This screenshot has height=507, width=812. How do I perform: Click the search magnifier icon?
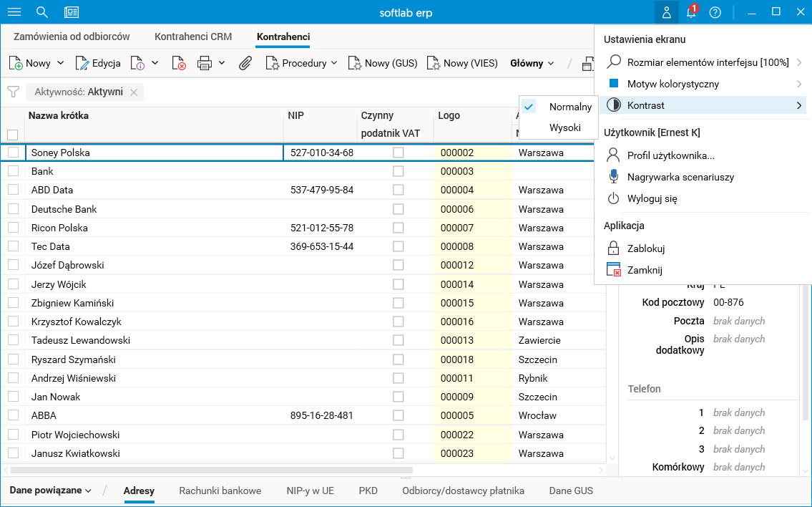pos(42,12)
